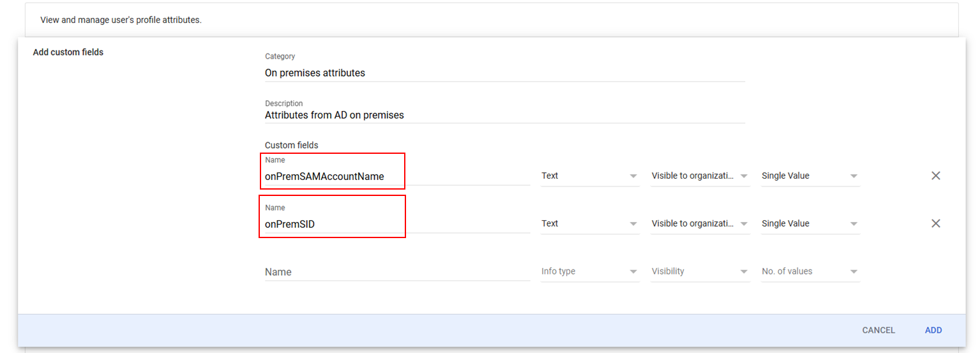The height and width of the screenshot is (353, 980).
Task: Click the 'View and manage user's profile attributes' text
Action: coord(121,20)
